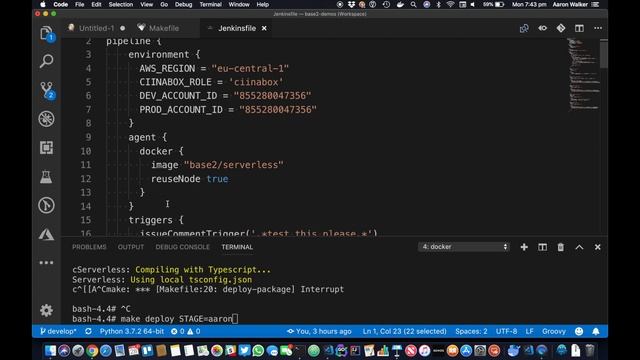Split the editor to the right
The image size is (640, 360).
coord(579,28)
